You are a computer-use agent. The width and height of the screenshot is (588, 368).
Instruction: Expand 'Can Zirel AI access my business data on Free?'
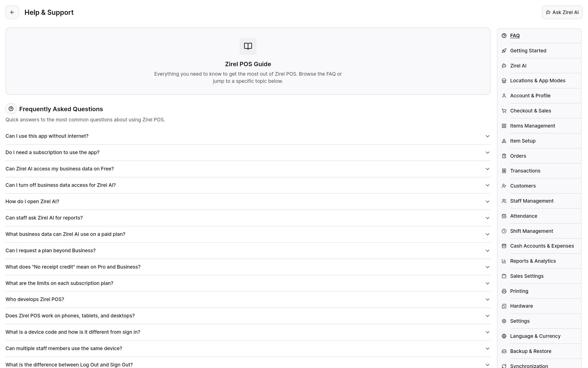coord(248,169)
